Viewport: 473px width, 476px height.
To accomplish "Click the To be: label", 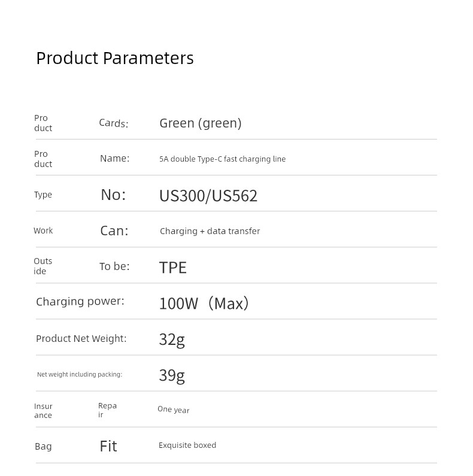I will coord(114,266).
